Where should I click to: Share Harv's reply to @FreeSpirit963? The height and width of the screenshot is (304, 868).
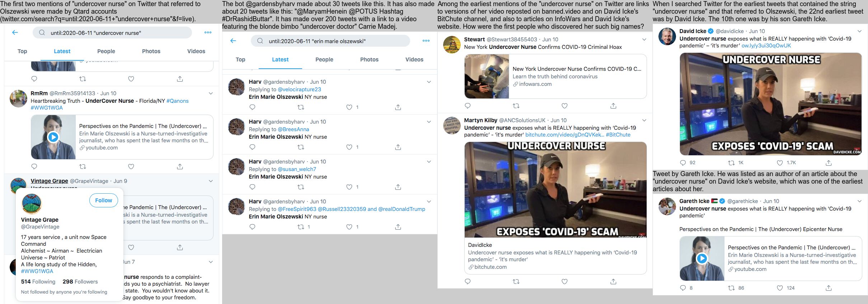point(398,227)
